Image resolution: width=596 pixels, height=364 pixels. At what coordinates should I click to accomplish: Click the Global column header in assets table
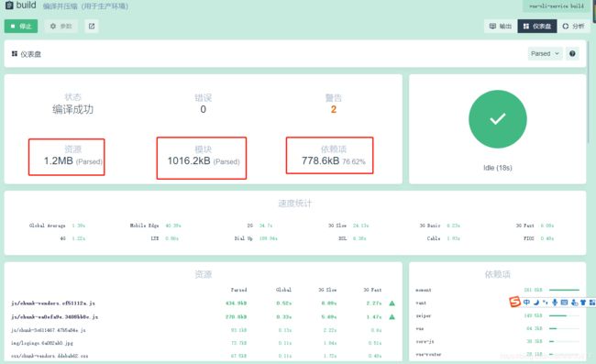[x=283, y=290]
